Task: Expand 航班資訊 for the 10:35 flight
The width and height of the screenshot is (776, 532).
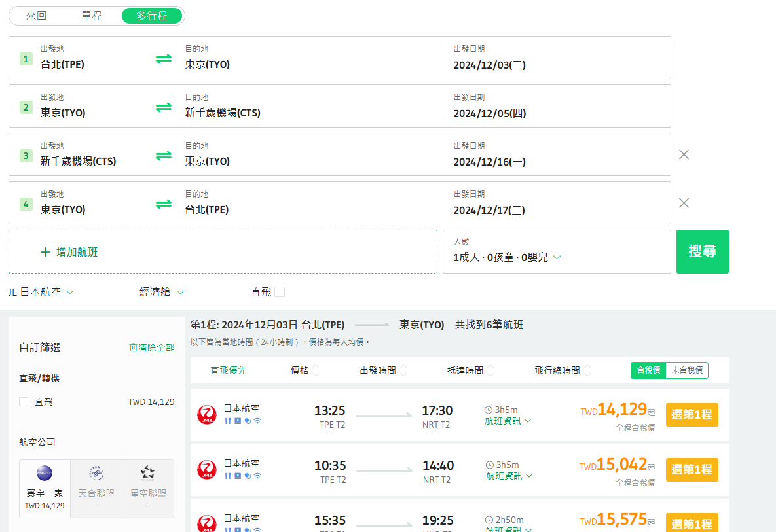Action: click(x=509, y=476)
